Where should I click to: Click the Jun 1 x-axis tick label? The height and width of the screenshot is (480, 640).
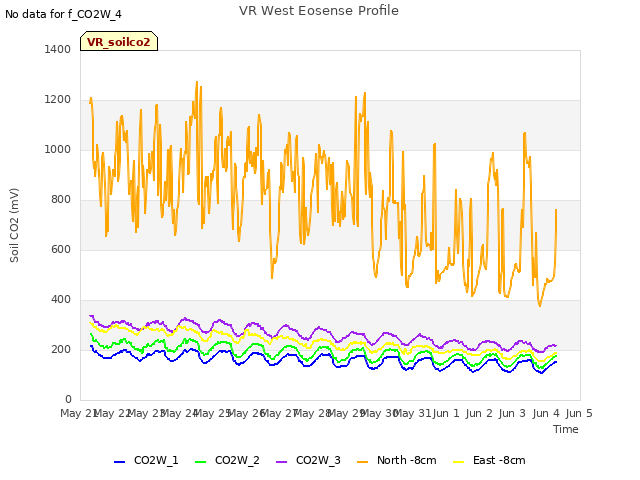(x=446, y=413)
